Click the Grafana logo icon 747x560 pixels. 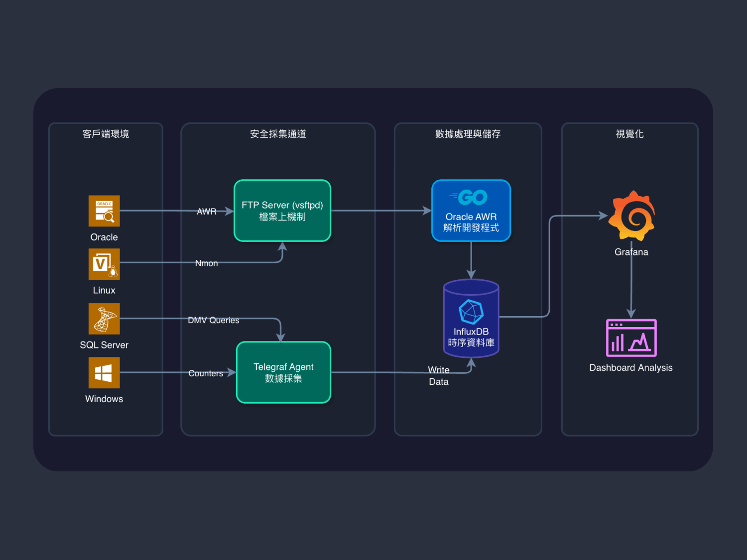(631, 216)
